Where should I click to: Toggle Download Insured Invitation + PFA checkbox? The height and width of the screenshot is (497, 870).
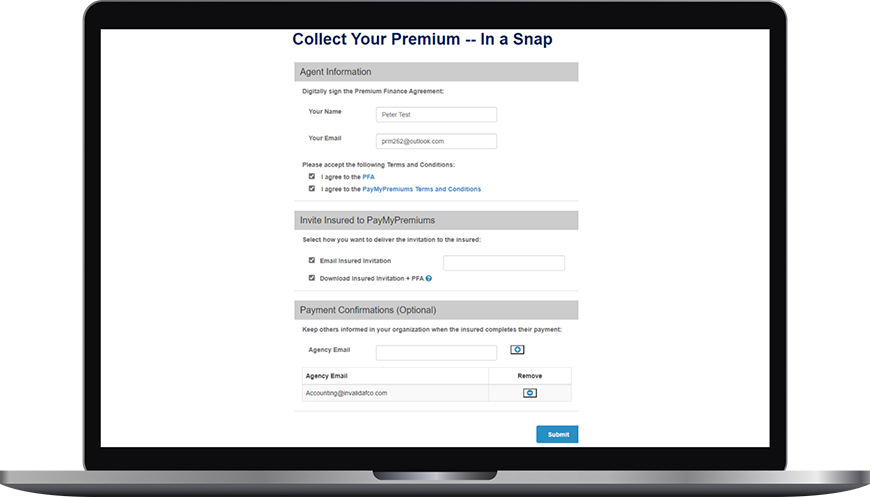(312, 278)
